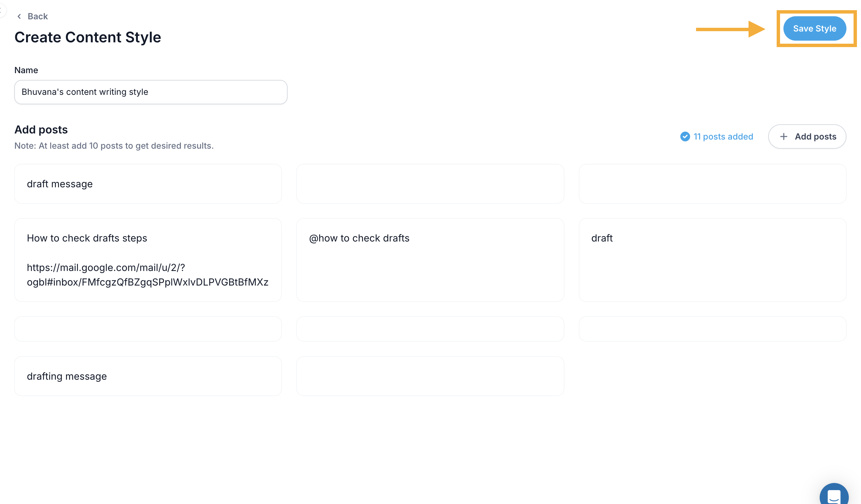Click the 11 posts added label
Image resolution: width=861 pixels, height=504 pixels.
click(x=723, y=136)
